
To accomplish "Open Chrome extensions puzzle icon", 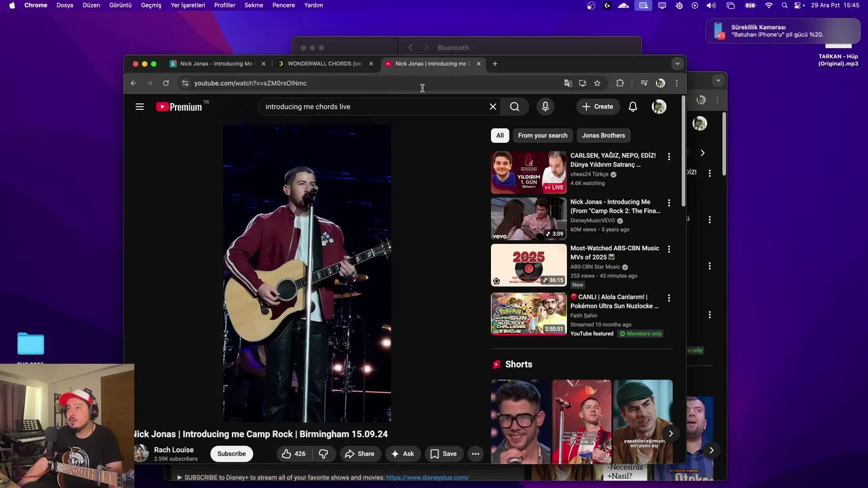I will tap(620, 83).
